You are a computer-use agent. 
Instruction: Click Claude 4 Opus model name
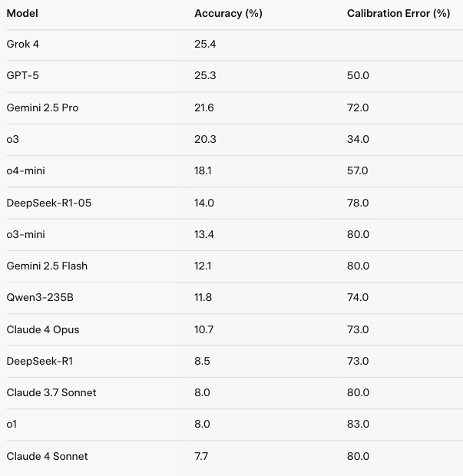[43, 329]
